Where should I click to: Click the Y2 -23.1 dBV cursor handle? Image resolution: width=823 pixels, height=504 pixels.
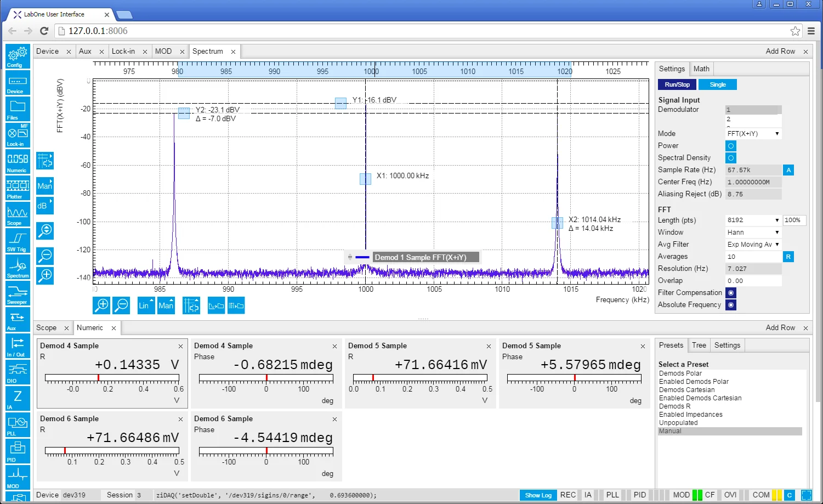coord(184,113)
